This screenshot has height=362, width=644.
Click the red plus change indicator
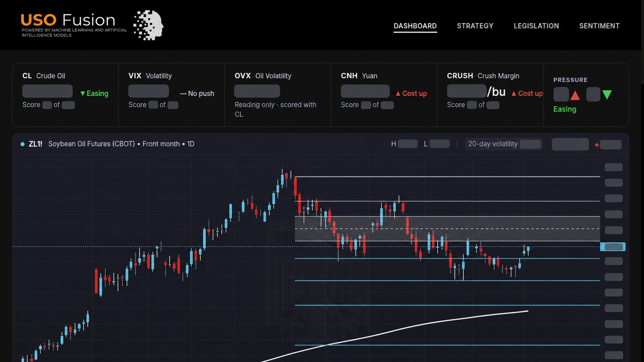point(608,145)
